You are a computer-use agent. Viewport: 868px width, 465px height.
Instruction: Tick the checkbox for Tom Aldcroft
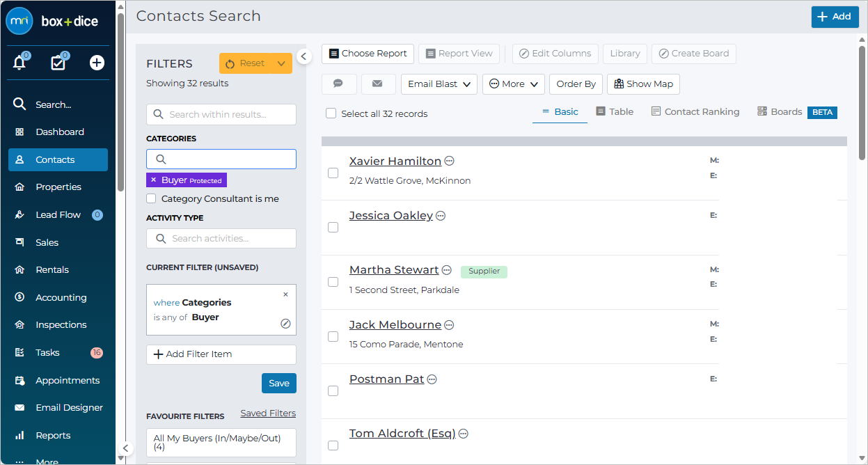pos(333,446)
